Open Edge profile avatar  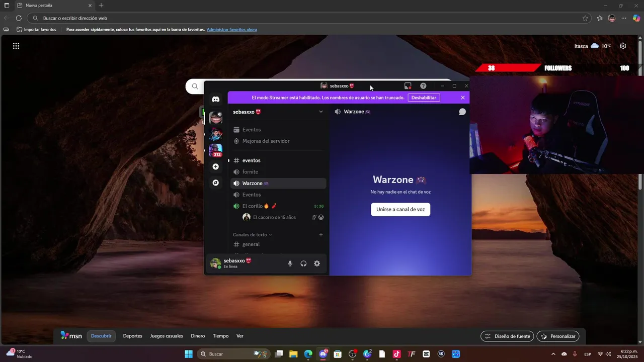click(612, 18)
